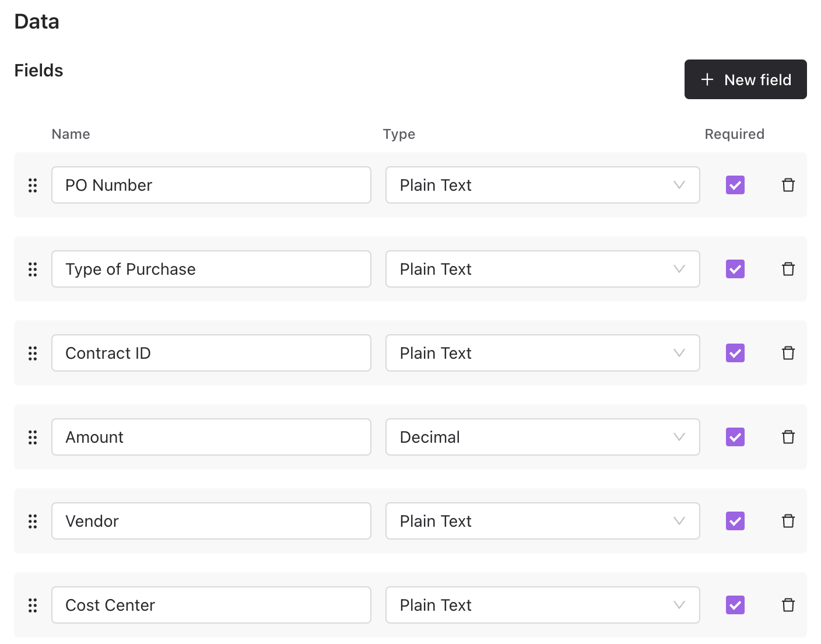The height and width of the screenshot is (644, 821).
Task: Edit the Contract ID name input
Action: [211, 353]
